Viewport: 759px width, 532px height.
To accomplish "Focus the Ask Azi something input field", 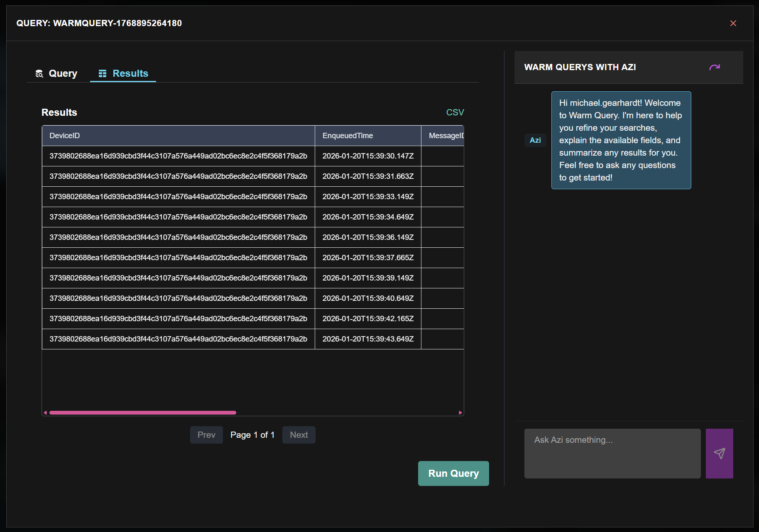I will coord(612,454).
